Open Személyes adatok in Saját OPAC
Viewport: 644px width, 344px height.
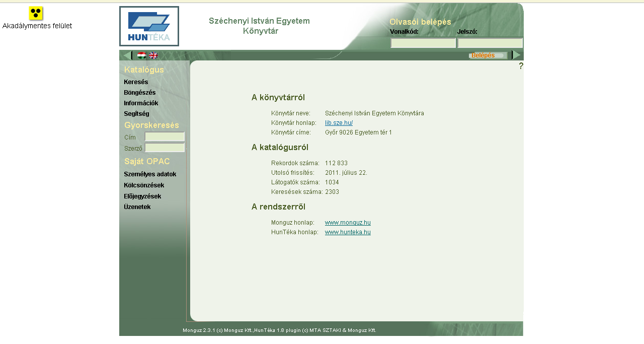point(150,174)
